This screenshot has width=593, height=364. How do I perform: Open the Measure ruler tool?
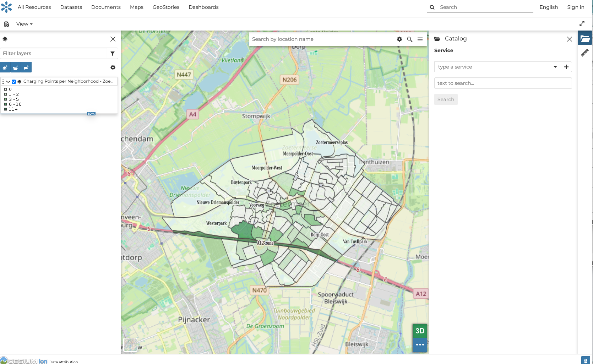click(585, 53)
